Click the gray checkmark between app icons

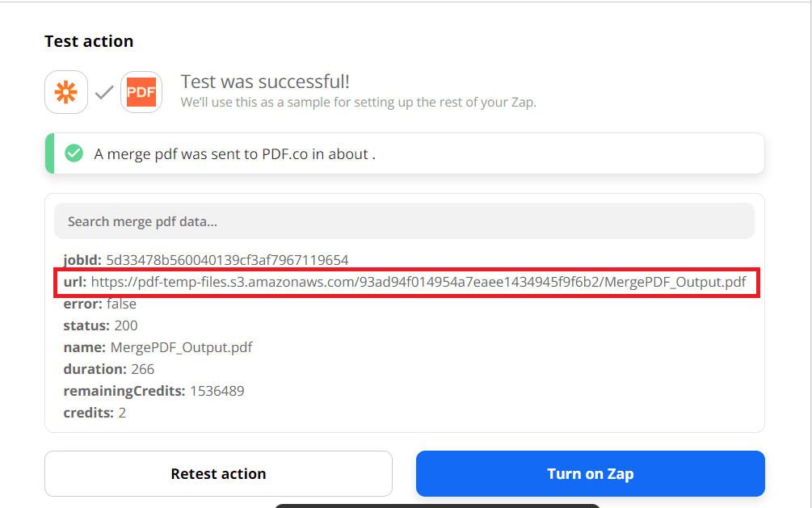click(x=103, y=92)
